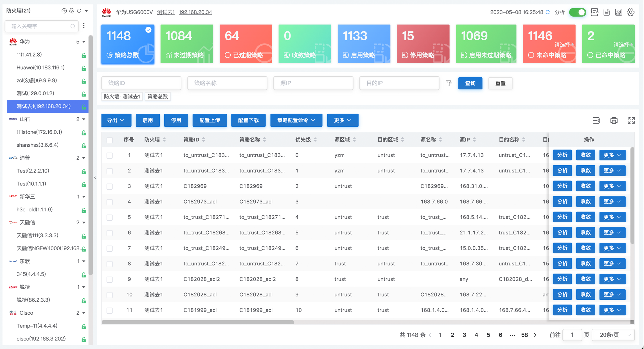Open the 策略配置命令 dropdown
This screenshot has width=644, height=349.
tap(296, 120)
